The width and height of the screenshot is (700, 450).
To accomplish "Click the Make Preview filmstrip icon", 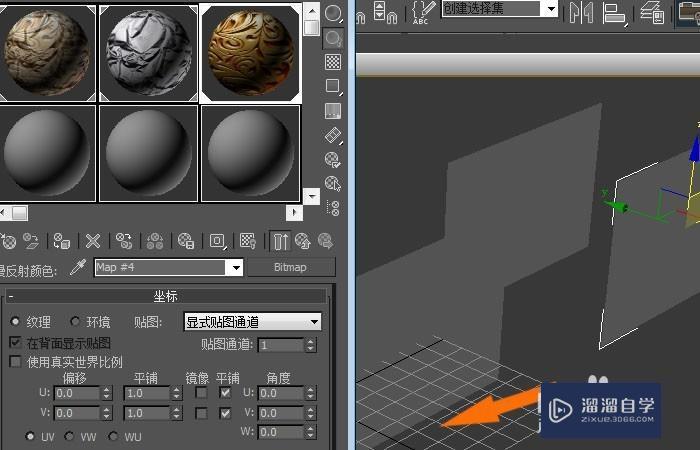I will click(x=333, y=135).
